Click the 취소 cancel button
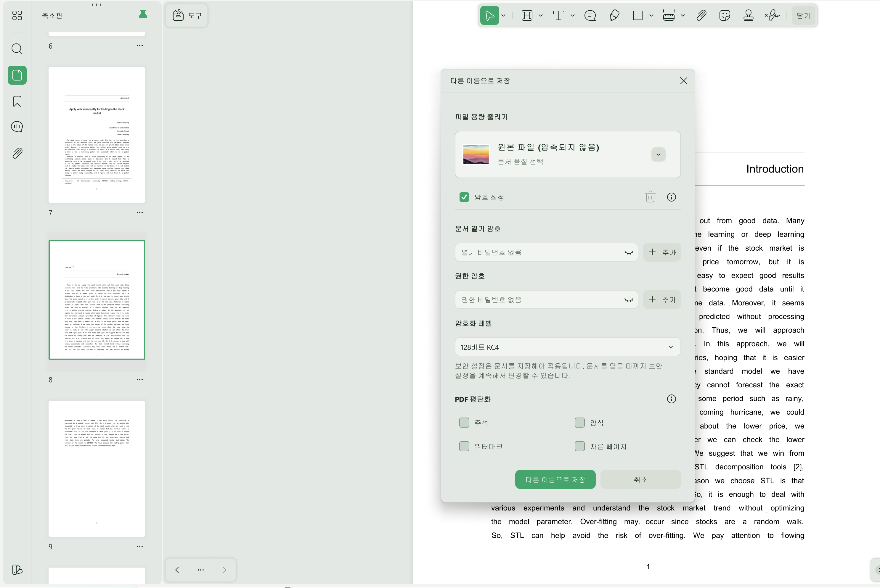880x588 pixels. (640, 479)
